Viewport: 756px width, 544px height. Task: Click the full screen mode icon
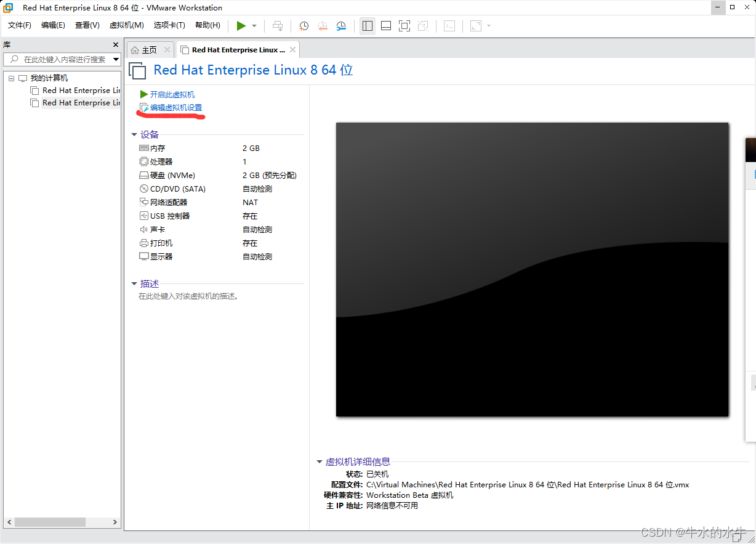click(x=404, y=25)
